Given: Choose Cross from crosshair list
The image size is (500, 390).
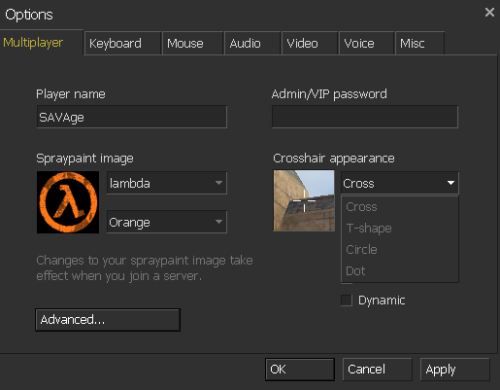Looking at the screenshot, I should pyautogui.click(x=400, y=207).
